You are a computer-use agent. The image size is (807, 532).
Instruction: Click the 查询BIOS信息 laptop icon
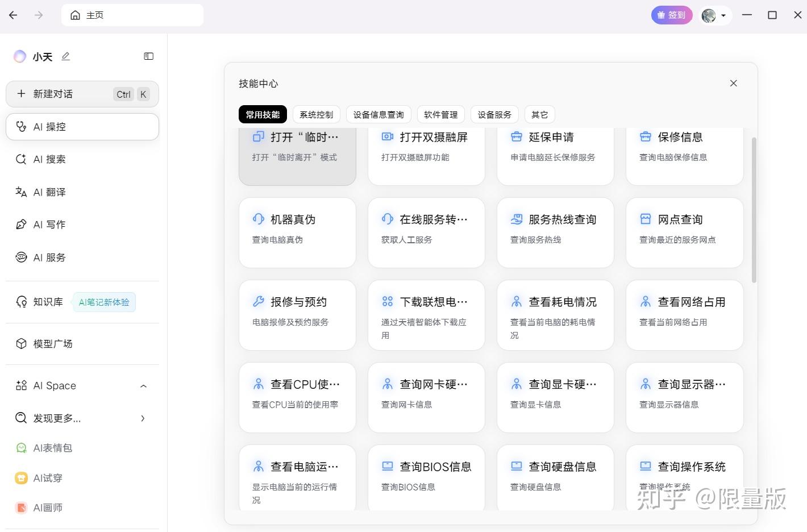tap(388, 466)
